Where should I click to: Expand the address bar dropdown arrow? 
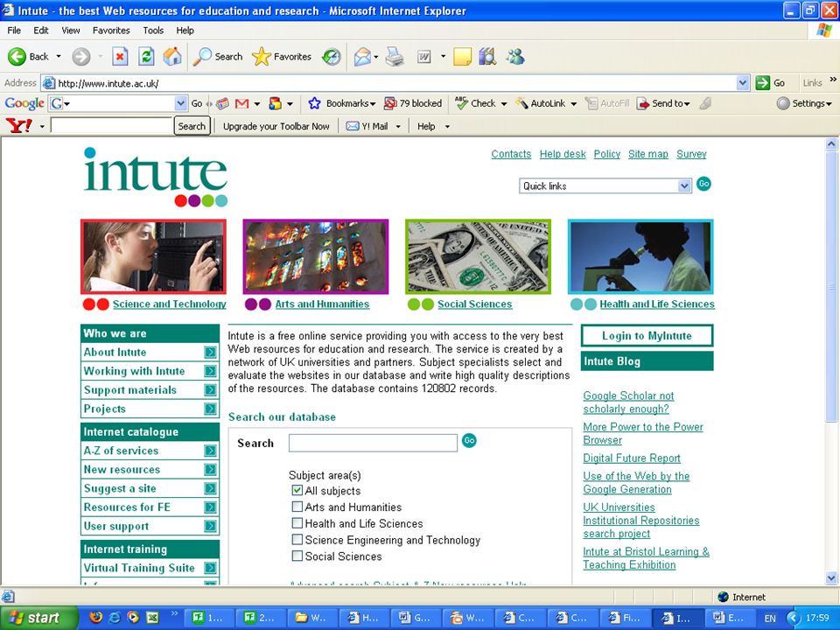point(743,83)
